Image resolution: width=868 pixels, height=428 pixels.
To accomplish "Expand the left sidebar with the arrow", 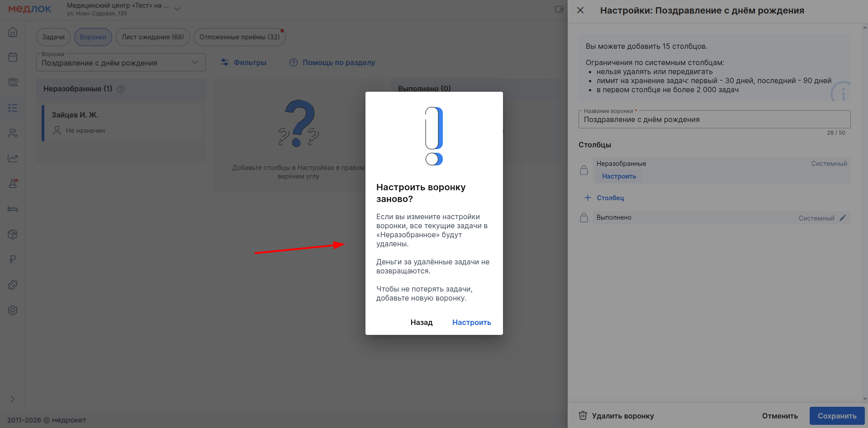I will 13,399.
